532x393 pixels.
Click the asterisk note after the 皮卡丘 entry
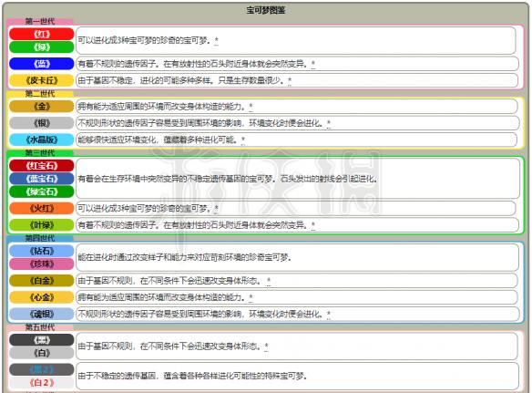coord(290,80)
